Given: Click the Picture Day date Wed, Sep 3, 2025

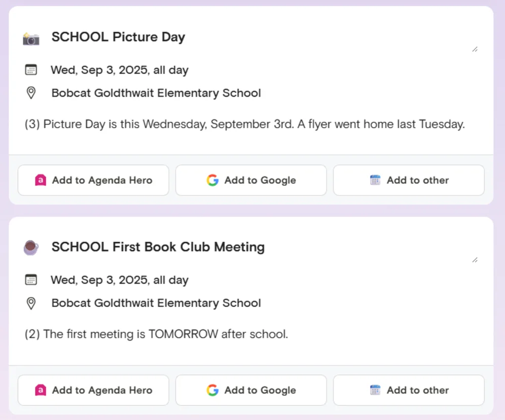Looking at the screenshot, I should 119,70.
